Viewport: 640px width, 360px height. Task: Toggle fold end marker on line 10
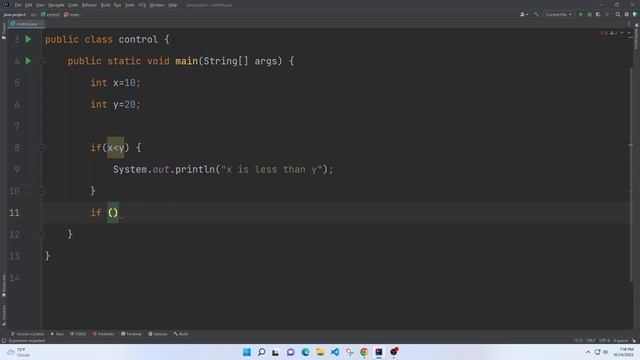click(x=41, y=191)
